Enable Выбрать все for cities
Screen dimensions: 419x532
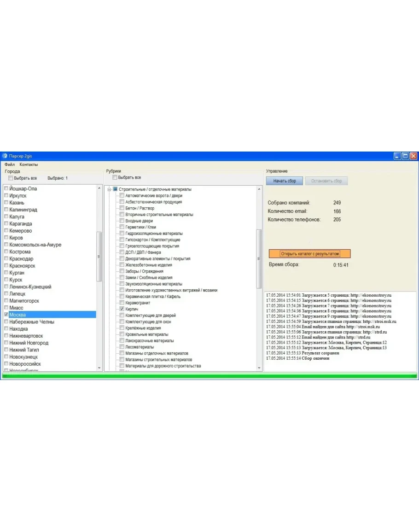[11, 178]
